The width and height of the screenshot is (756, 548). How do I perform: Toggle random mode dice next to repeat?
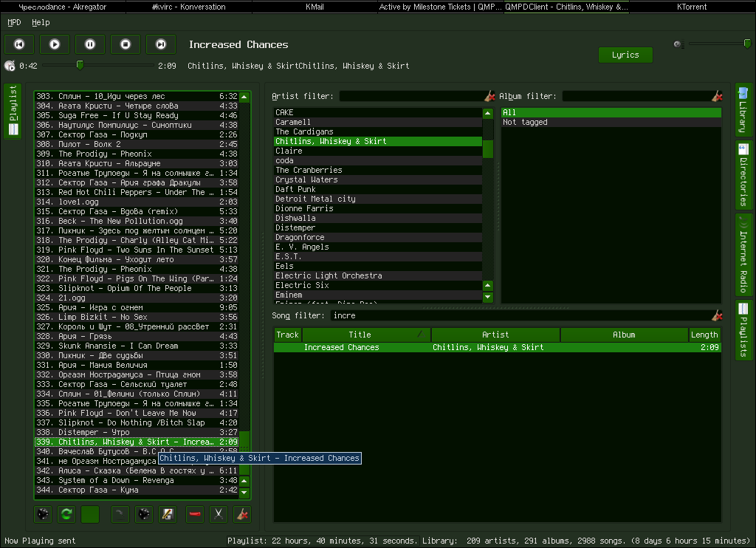click(43, 514)
